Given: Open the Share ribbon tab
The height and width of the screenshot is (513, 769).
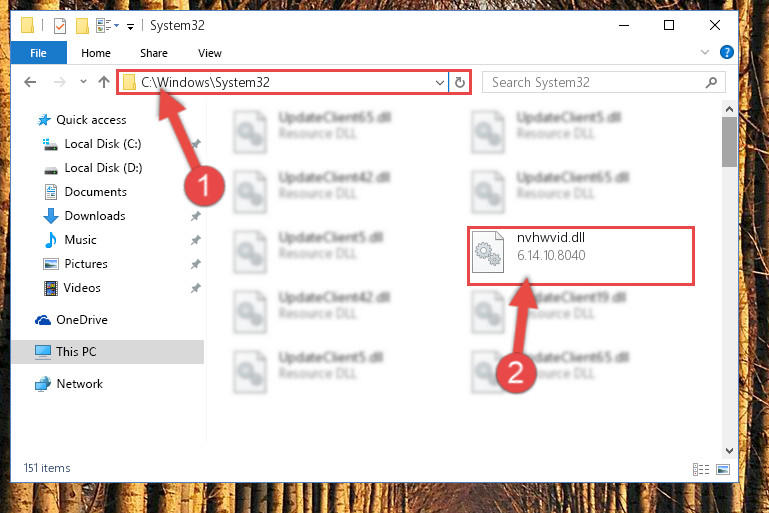Looking at the screenshot, I should 154,53.
